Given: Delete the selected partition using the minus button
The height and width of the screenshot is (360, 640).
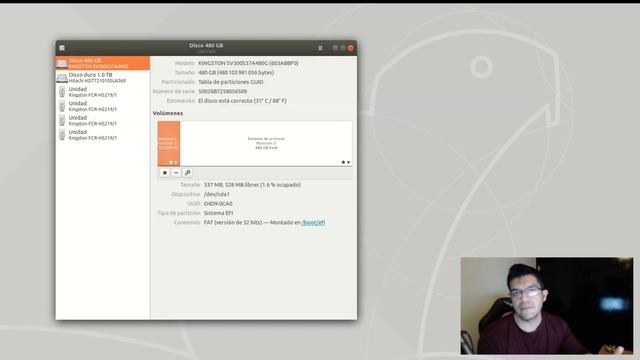Looking at the screenshot, I should pyautogui.click(x=176, y=173).
